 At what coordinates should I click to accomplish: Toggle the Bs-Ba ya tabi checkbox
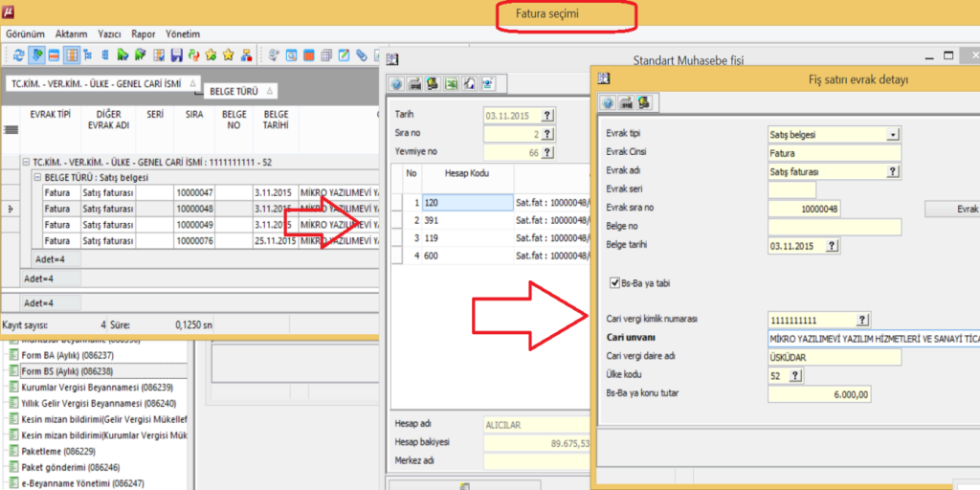pyautogui.click(x=615, y=282)
